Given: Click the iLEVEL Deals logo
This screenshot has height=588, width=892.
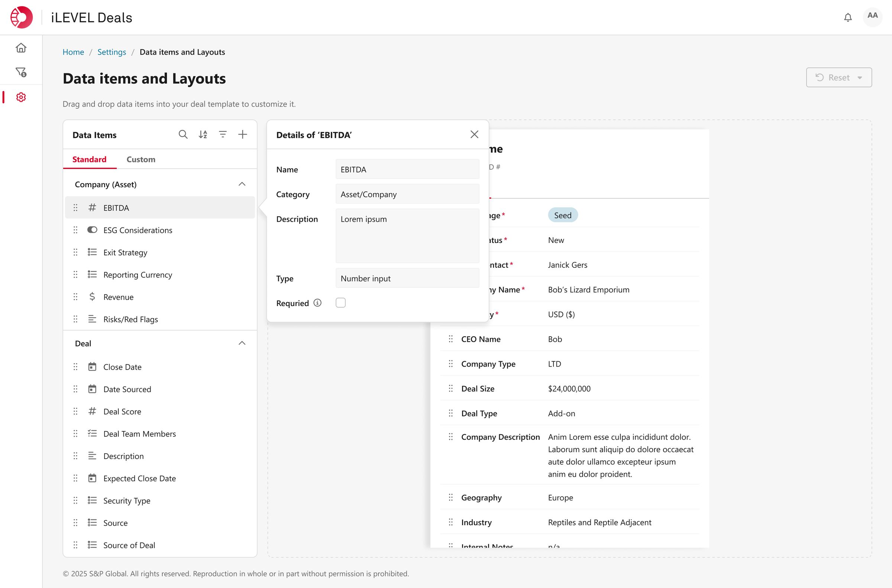Looking at the screenshot, I should click(x=22, y=17).
